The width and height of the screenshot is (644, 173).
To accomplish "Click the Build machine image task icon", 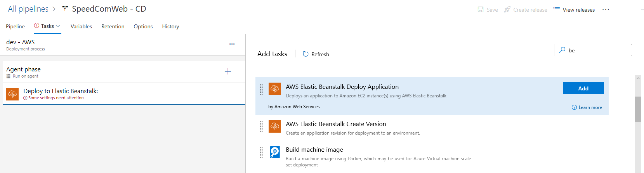I will pos(275,152).
